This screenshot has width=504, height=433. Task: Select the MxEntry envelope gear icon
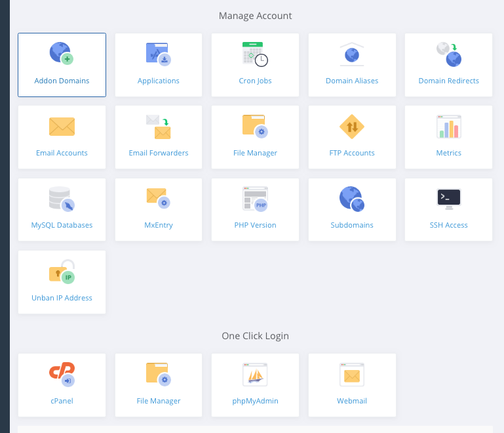(x=159, y=197)
